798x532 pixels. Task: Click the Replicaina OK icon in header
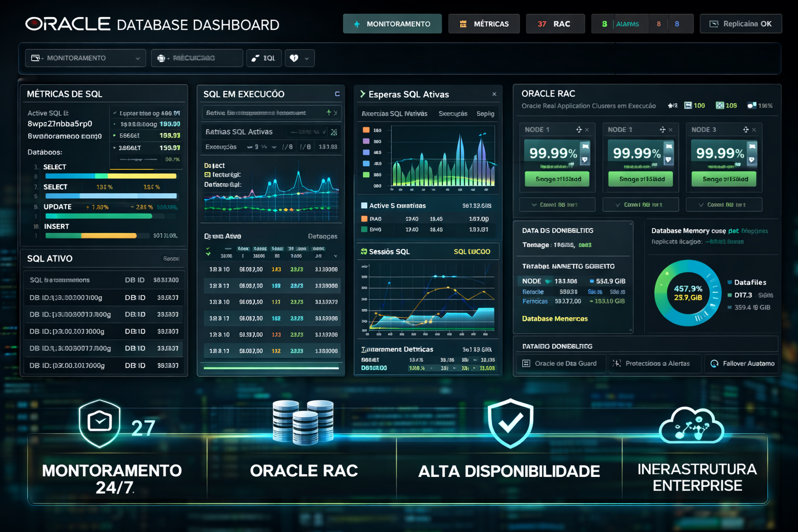pyautogui.click(x=714, y=24)
